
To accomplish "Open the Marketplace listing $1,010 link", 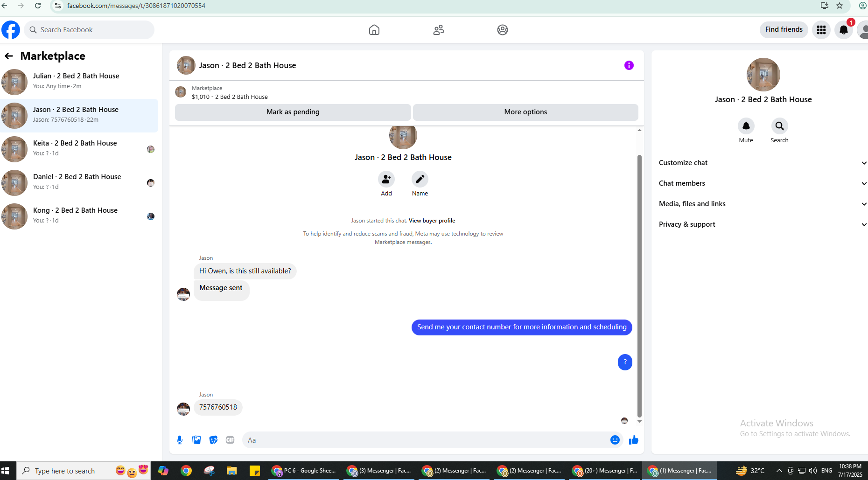I will point(230,97).
